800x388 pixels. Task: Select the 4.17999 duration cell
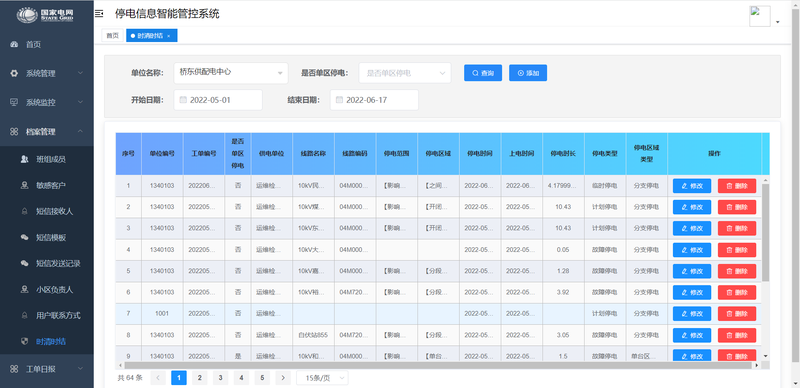(563, 186)
